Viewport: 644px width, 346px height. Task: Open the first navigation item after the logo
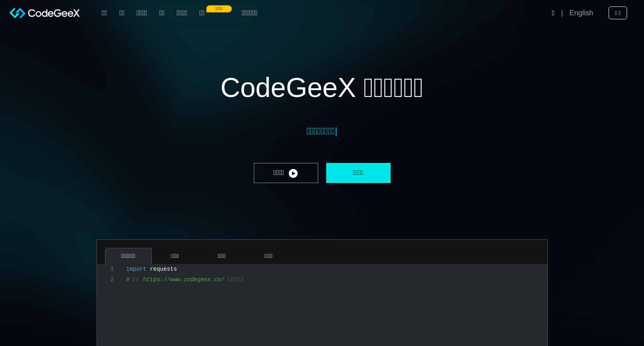[104, 13]
